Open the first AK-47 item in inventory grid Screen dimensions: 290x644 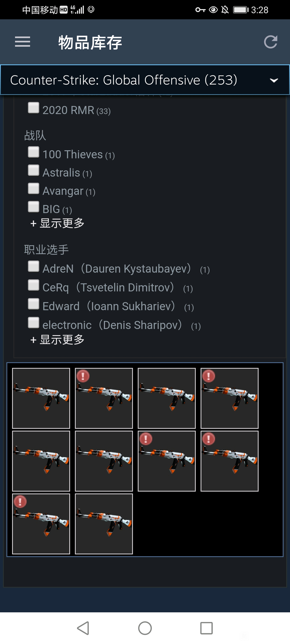tap(41, 398)
